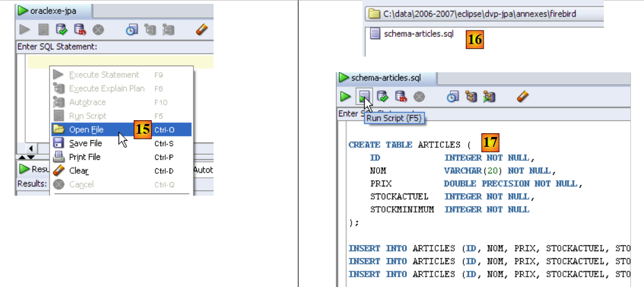Select Save File in the context menu
The width and height of the screenshot is (644, 287).
85,143
